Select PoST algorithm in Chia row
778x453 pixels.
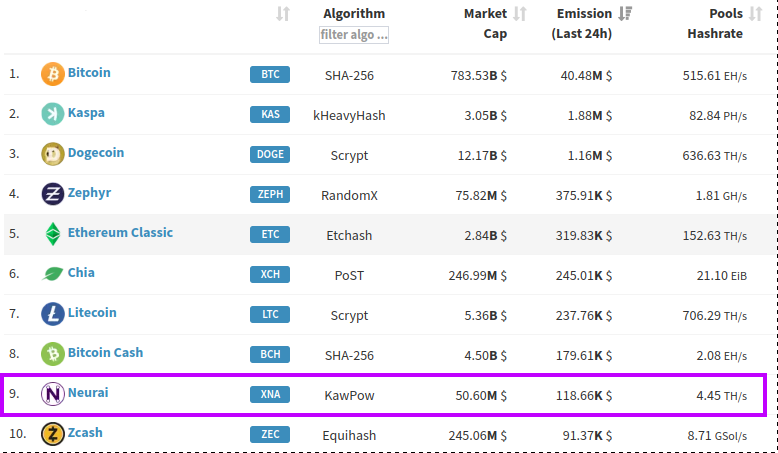click(349, 275)
